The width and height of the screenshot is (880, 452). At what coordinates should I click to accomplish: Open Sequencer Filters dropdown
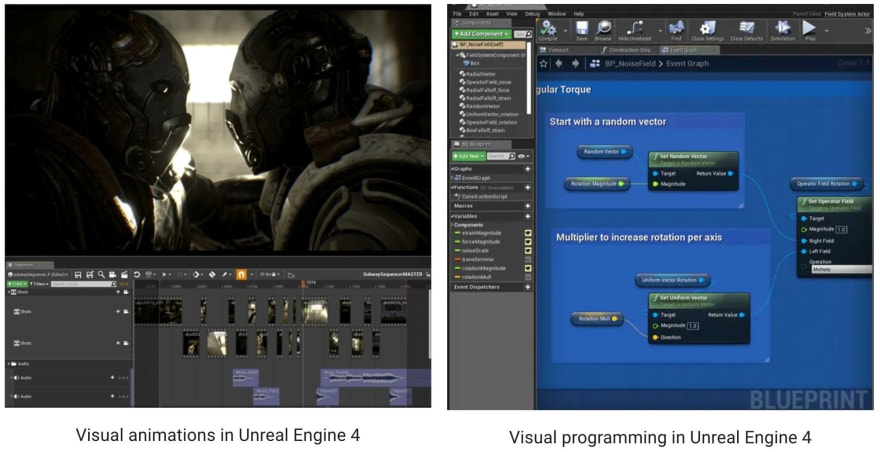[x=40, y=284]
